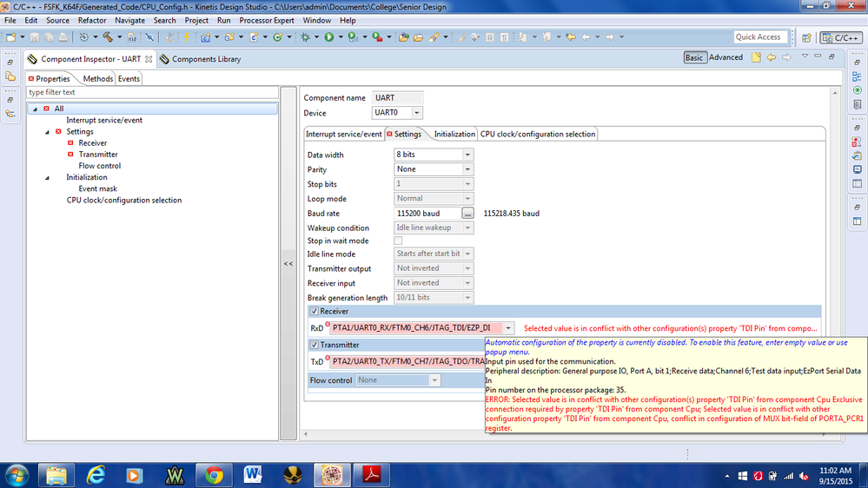Image resolution: width=868 pixels, height=488 pixels.
Task: Select Receiver in the properties tree
Action: [92, 142]
